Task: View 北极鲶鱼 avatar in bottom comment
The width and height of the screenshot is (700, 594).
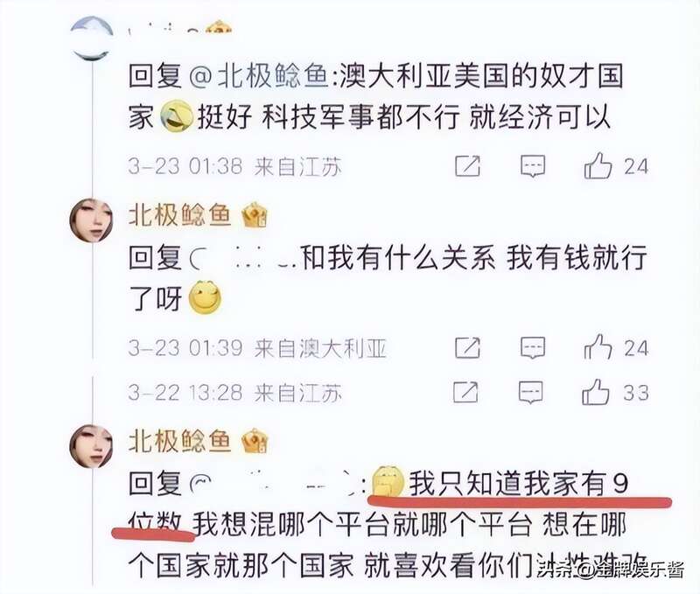Action: [x=92, y=446]
